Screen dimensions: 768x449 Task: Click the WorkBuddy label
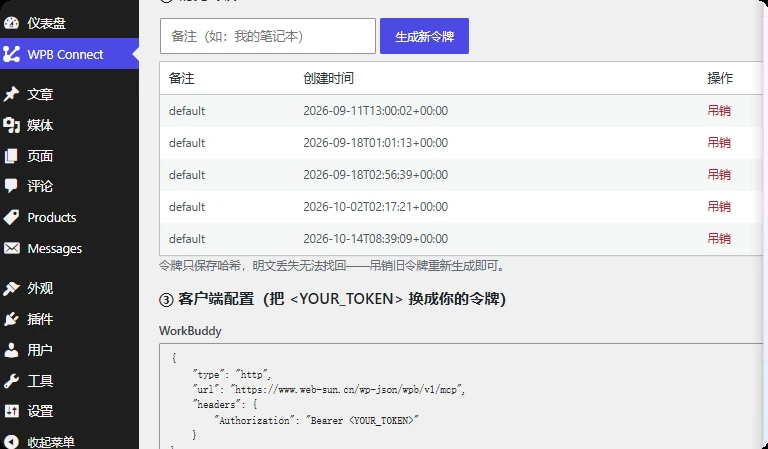coord(190,331)
